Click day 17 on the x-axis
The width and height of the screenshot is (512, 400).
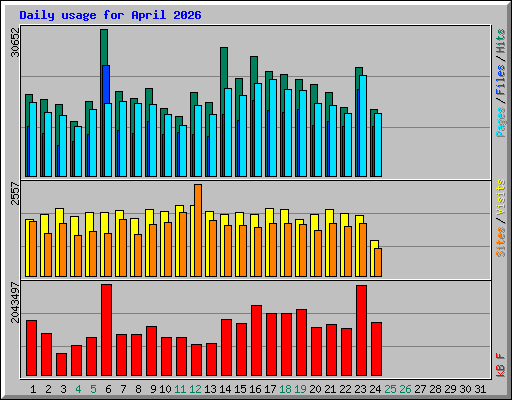tap(270, 389)
